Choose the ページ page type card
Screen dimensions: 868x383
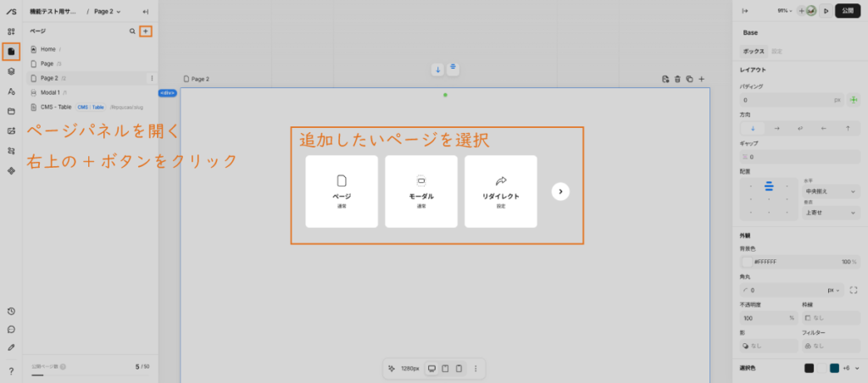tap(342, 191)
